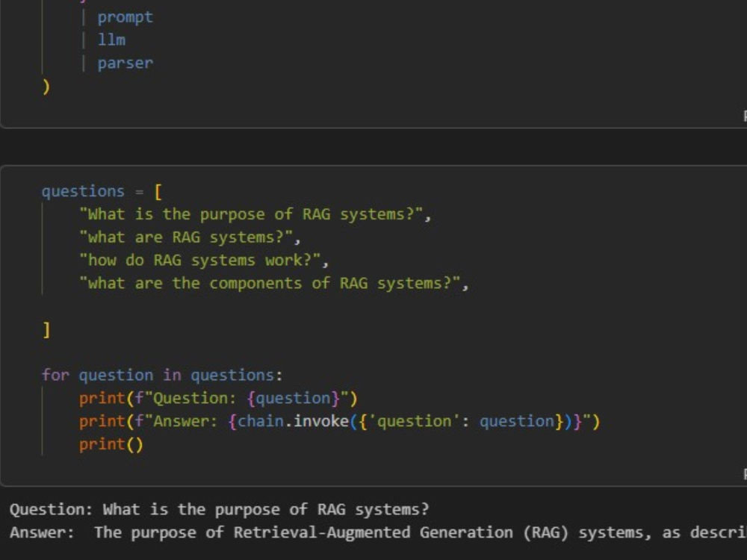The width and height of the screenshot is (747, 560).
Task: Click the string "how do RAG systems work?"
Action: 200,261
